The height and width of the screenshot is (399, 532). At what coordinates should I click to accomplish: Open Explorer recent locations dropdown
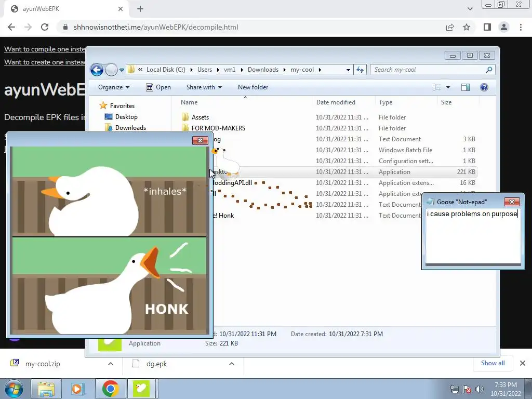coord(122,70)
